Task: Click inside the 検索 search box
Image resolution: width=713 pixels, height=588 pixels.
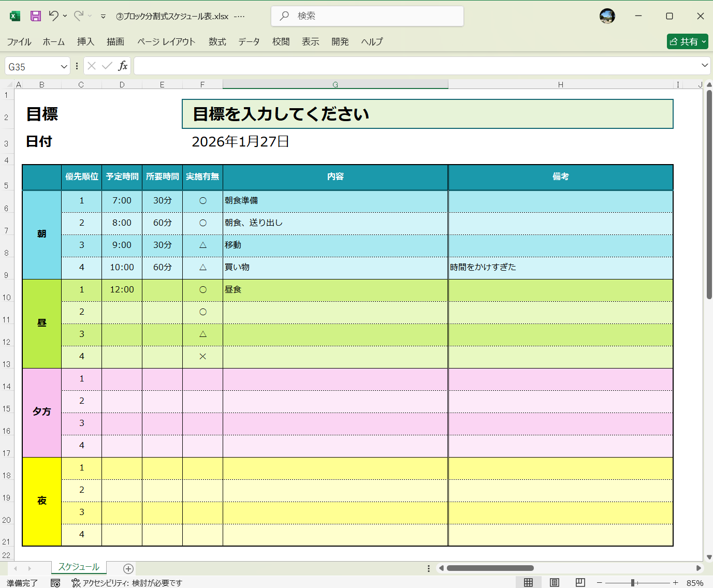Action: (367, 16)
